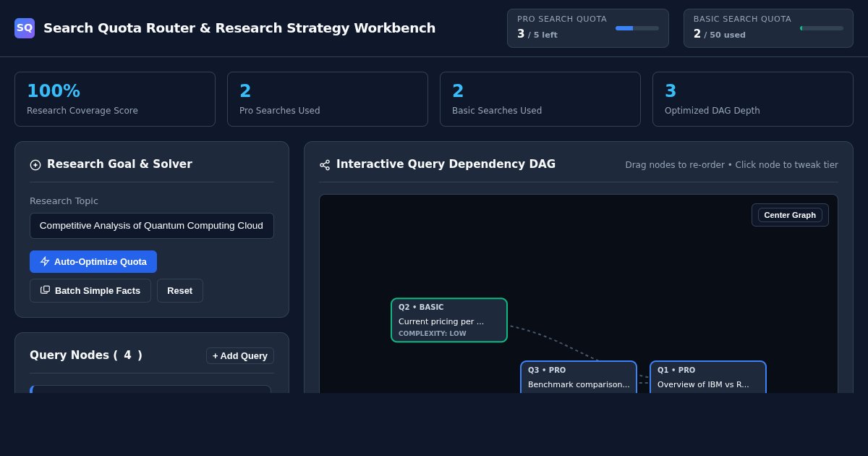Click the Batch Simple Facts button
Image resolution: width=868 pixels, height=456 pixels.
(x=90, y=290)
